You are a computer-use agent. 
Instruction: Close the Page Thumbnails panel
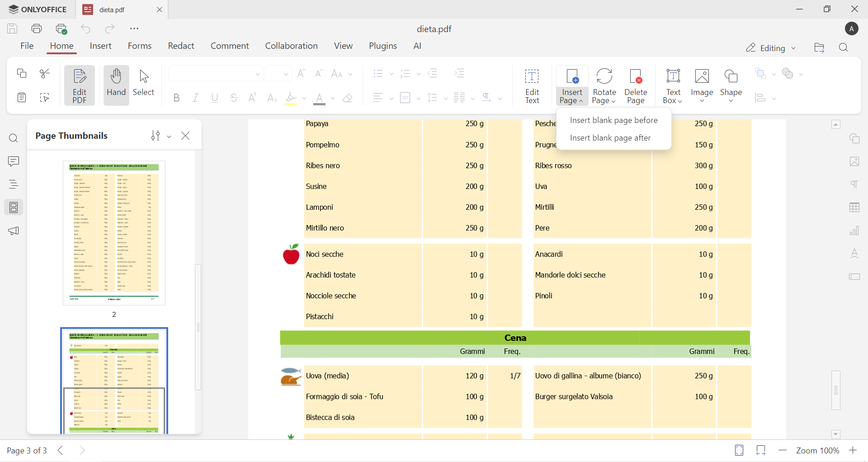point(185,136)
